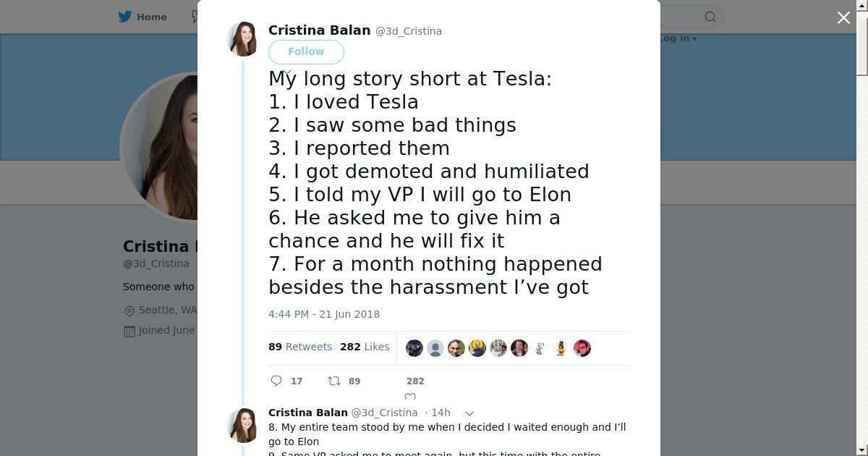The height and width of the screenshot is (456, 868).
Task: Click the first liker's avatar thumbnail
Action: click(414, 348)
